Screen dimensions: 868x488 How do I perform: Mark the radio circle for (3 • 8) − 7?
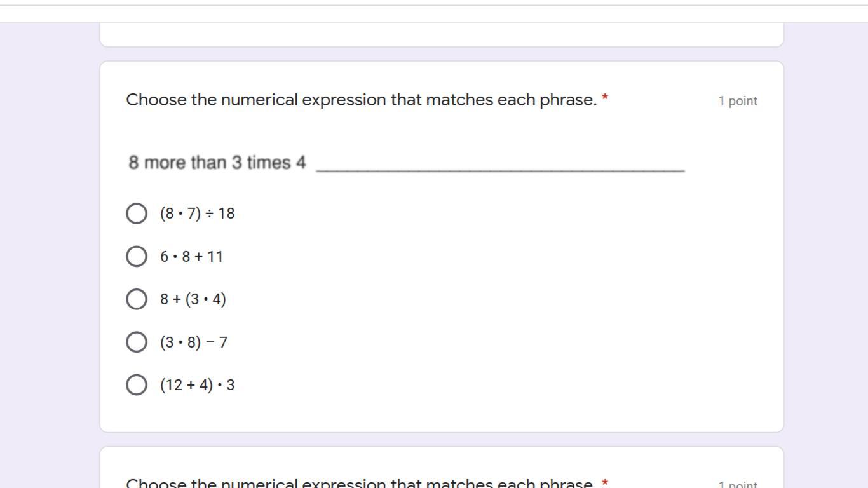(x=136, y=342)
